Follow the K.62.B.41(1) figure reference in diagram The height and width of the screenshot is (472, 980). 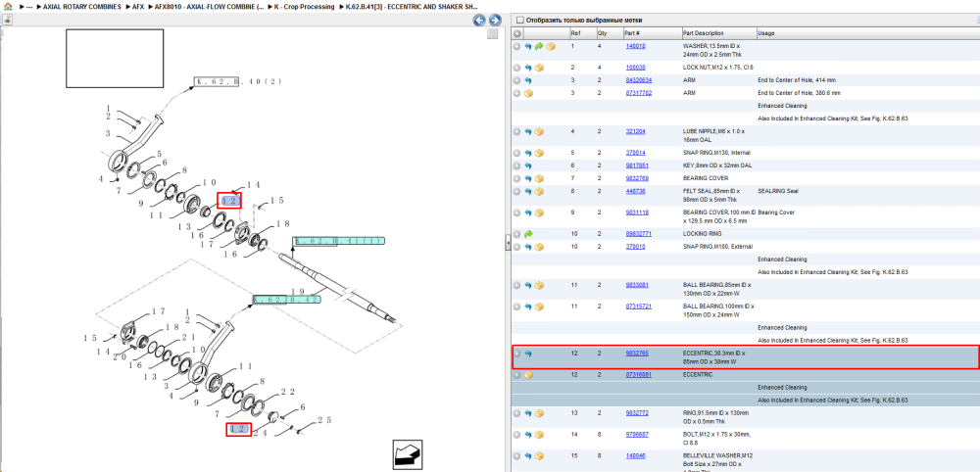(338, 242)
